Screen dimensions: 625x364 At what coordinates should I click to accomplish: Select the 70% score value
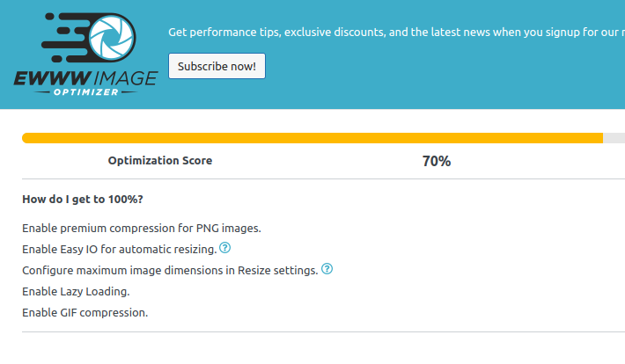point(437,161)
